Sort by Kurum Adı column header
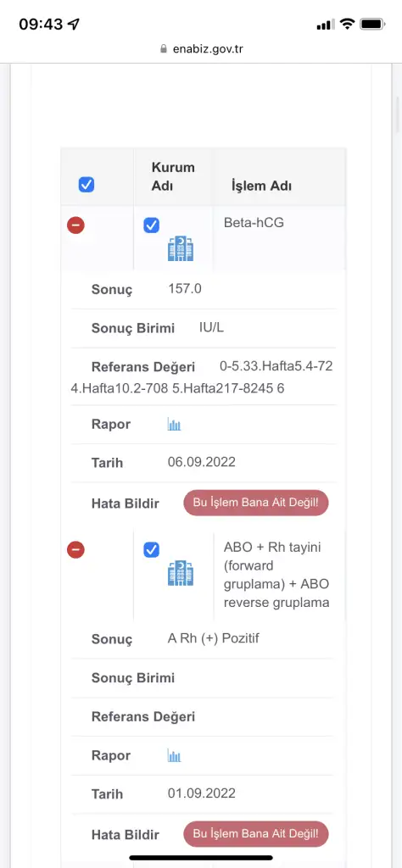 (173, 176)
